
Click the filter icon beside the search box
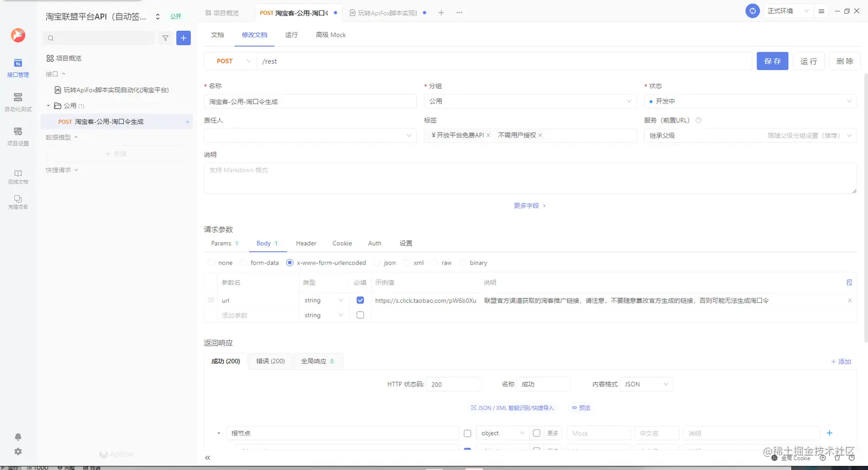pos(165,37)
